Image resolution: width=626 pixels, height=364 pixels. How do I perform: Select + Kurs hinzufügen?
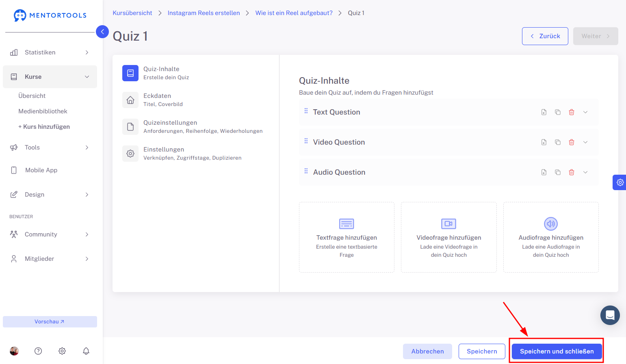click(44, 127)
